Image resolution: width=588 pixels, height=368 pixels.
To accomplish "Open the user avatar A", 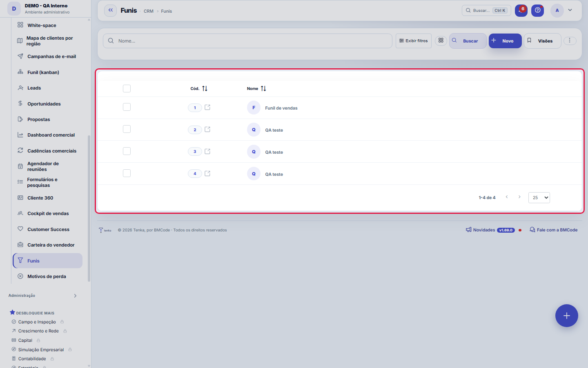I will [557, 11].
